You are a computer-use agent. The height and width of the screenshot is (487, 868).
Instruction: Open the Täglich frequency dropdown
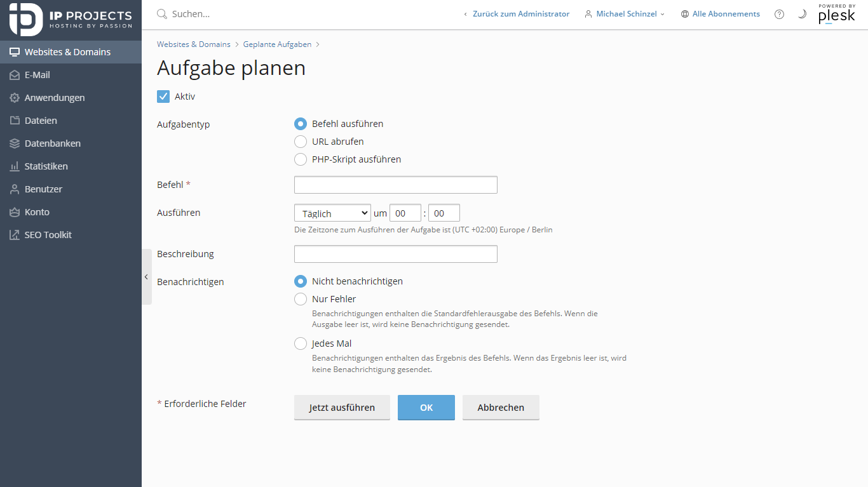tap(332, 213)
